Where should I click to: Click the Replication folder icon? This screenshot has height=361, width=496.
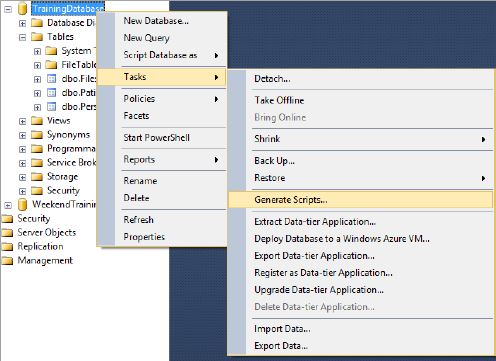pos(7,247)
